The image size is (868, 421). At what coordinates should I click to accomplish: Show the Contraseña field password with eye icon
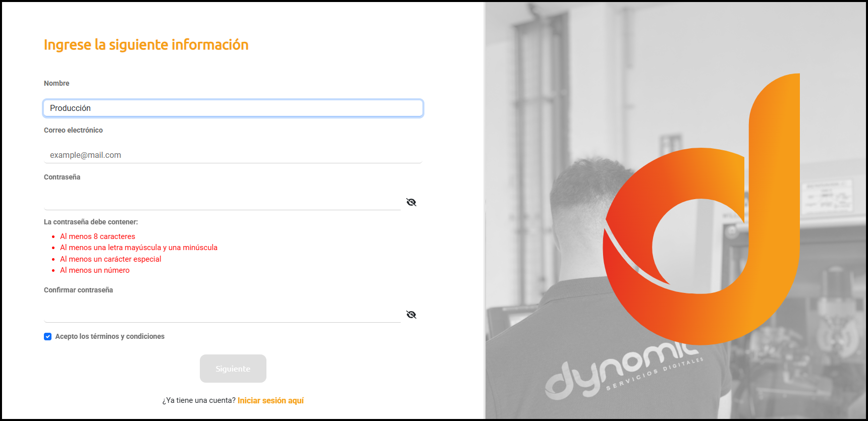tap(411, 202)
